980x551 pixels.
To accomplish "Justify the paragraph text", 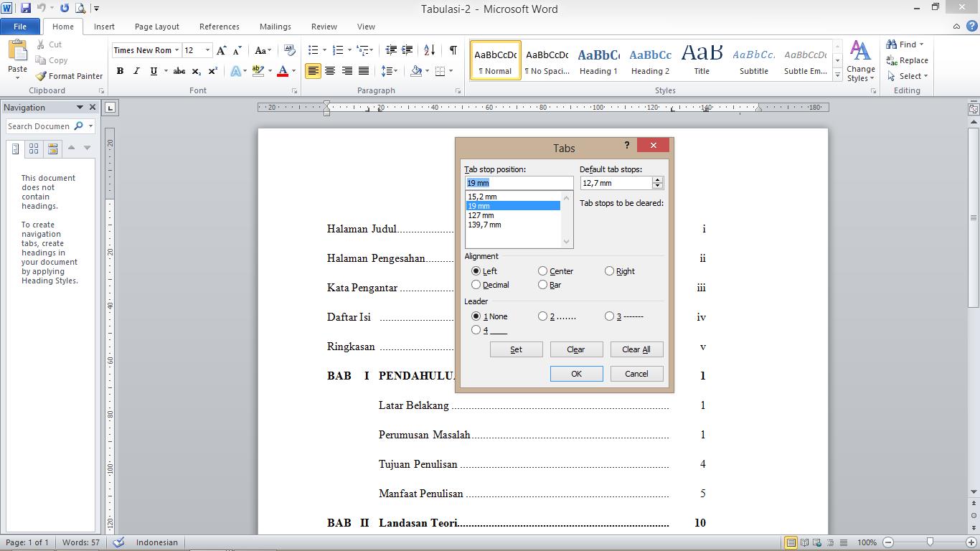I will coord(364,71).
